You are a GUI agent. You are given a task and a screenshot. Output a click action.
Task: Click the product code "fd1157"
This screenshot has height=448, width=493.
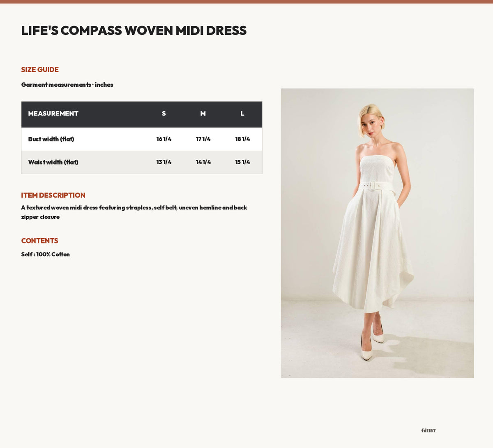(x=428, y=431)
